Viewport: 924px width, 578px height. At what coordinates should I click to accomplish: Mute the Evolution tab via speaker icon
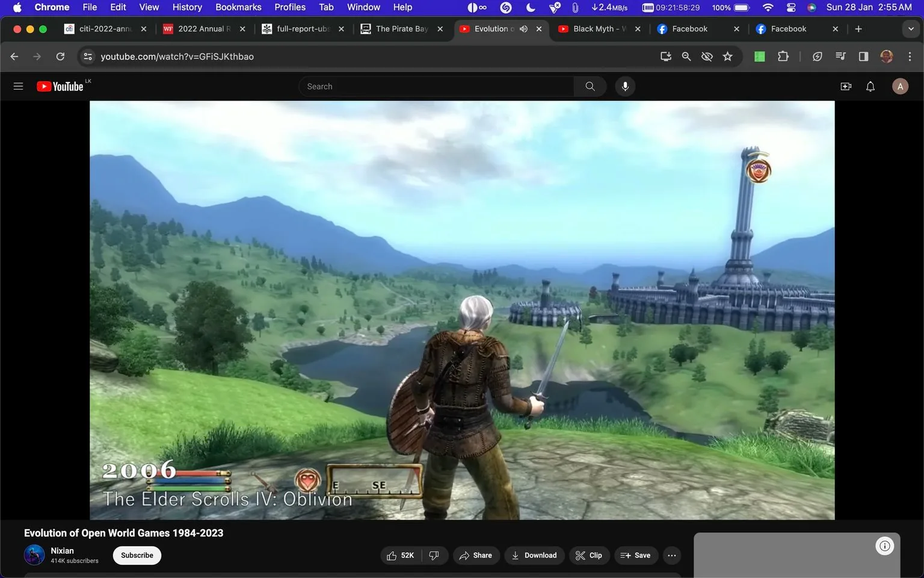coord(523,28)
